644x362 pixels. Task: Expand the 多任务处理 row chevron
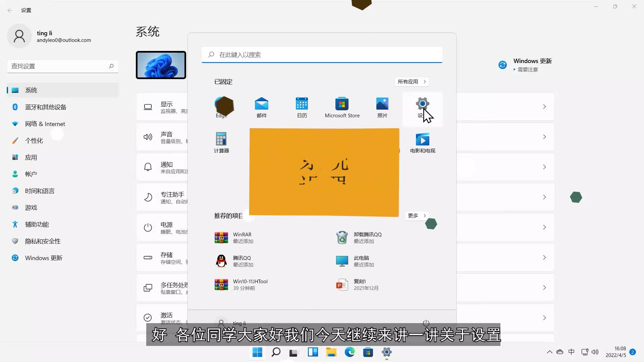[544, 288]
